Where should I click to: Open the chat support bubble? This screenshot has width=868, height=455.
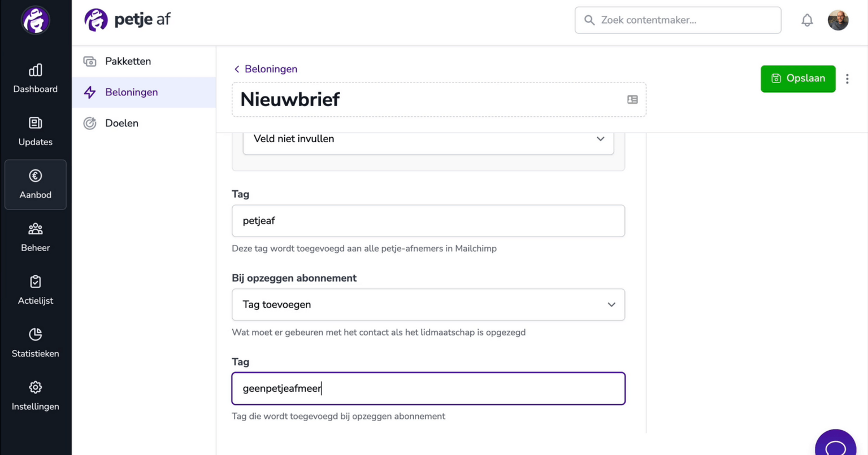pos(835,445)
